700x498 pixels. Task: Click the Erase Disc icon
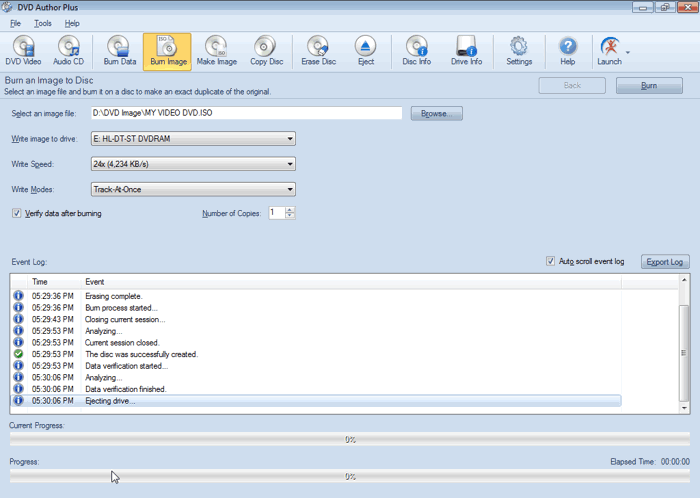tap(318, 51)
